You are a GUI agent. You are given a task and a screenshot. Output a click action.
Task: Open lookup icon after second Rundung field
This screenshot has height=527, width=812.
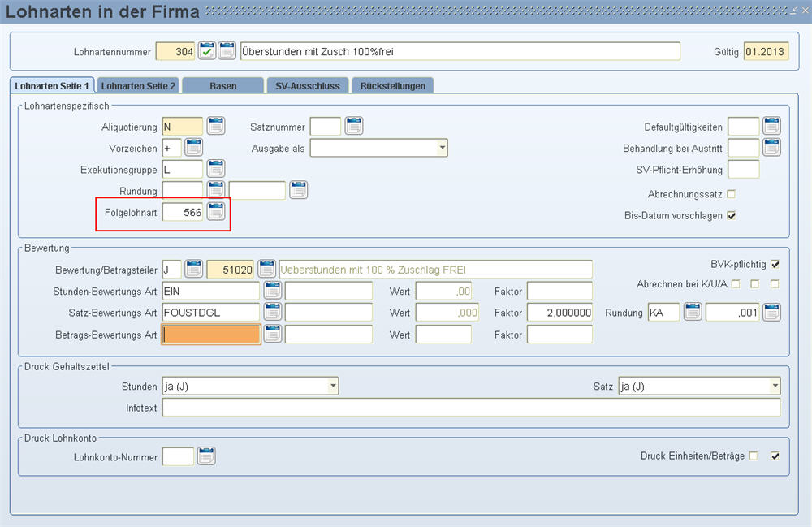298,190
